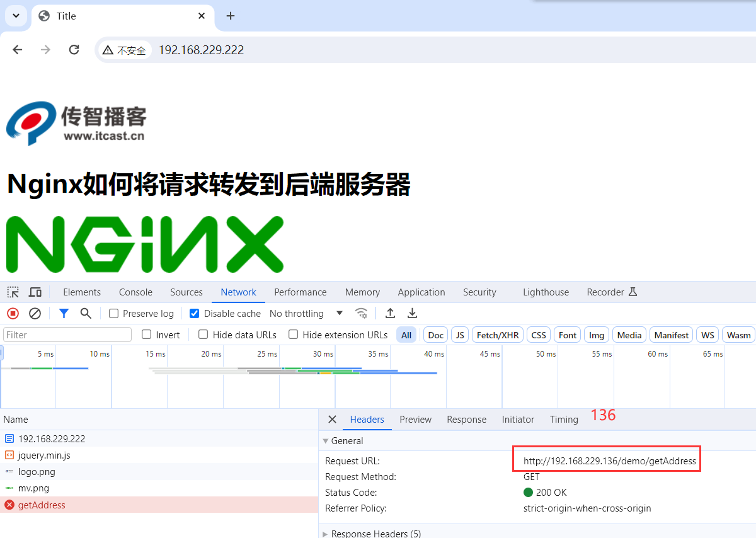Click the itcast logo image
The height and width of the screenshot is (538, 756).
click(x=76, y=123)
